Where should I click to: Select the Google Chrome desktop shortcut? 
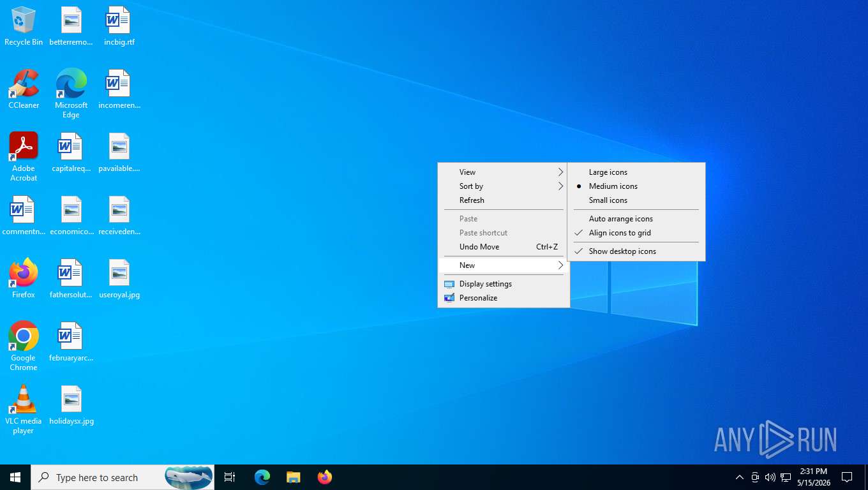coord(24,346)
